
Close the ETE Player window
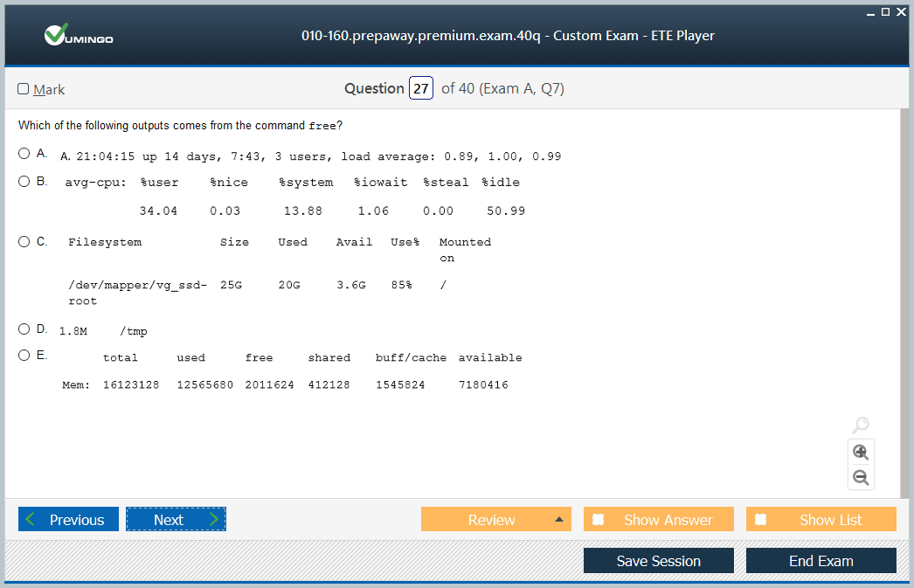(x=901, y=12)
